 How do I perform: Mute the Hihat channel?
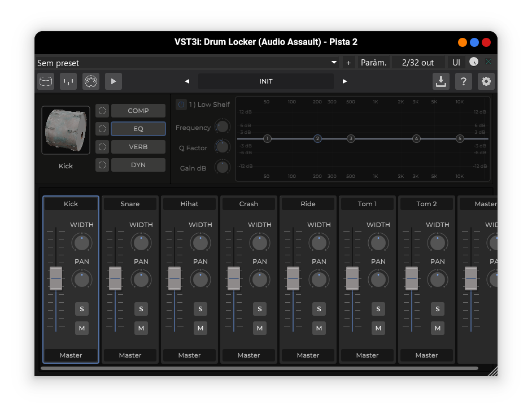pos(200,328)
